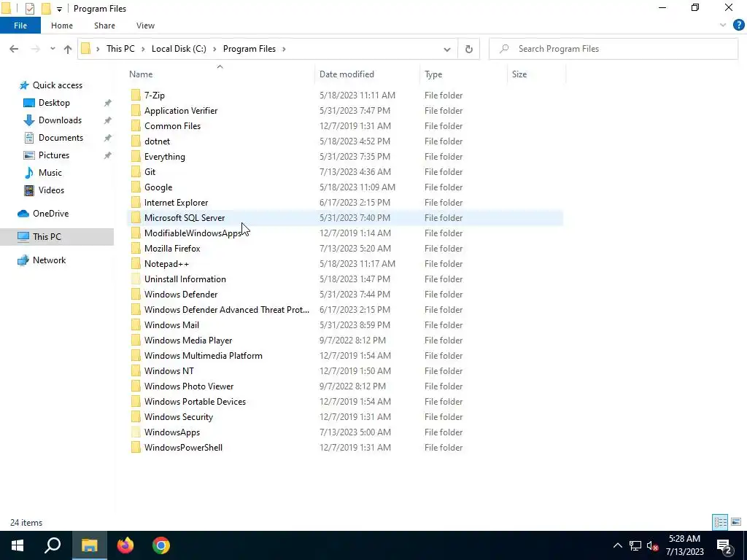Switch to the Share ribbon tab
Viewport: 747px width, 560px height.
pyautogui.click(x=104, y=26)
